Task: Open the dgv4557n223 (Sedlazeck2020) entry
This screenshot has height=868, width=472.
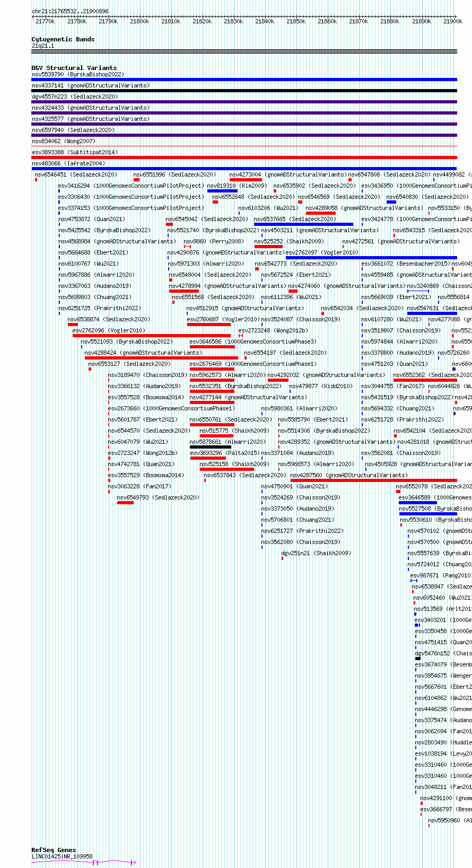Action: (x=75, y=97)
